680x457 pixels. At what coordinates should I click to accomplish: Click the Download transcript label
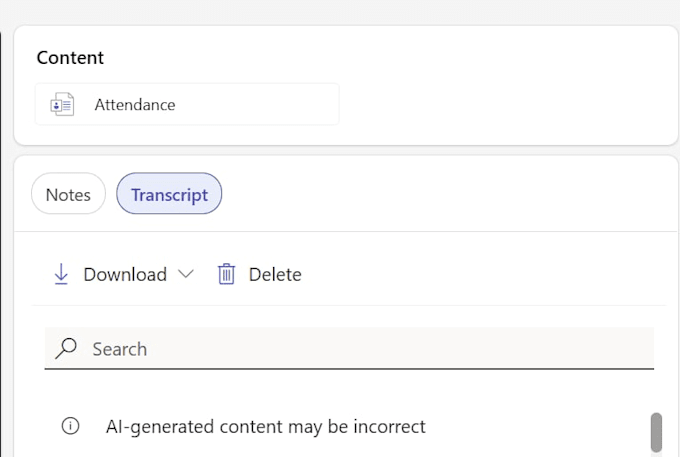(125, 274)
